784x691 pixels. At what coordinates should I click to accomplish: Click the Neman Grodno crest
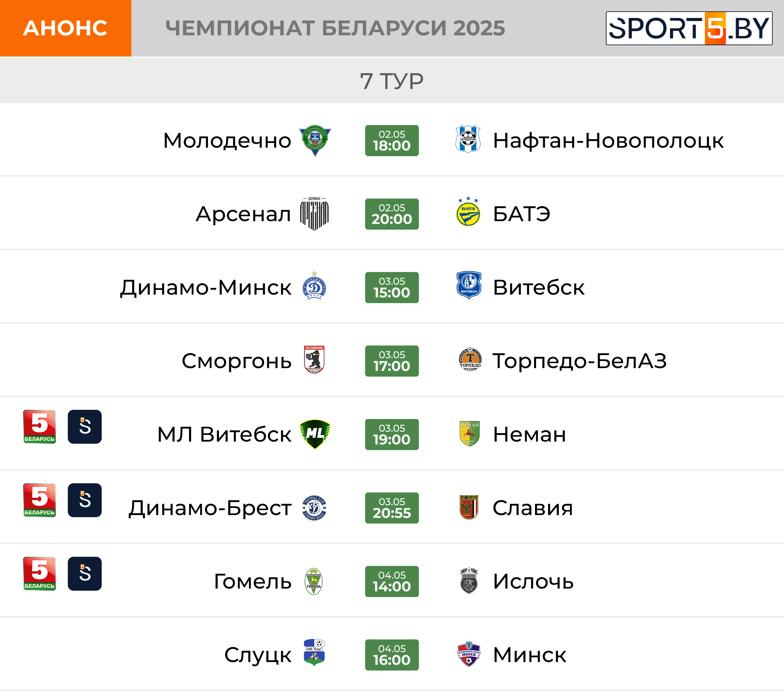click(469, 433)
